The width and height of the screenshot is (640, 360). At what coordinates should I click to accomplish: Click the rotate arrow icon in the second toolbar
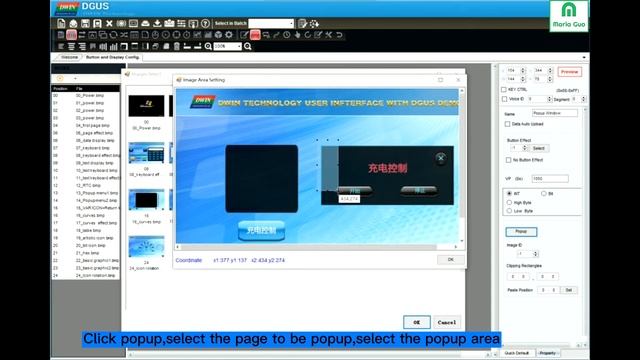tap(308, 35)
